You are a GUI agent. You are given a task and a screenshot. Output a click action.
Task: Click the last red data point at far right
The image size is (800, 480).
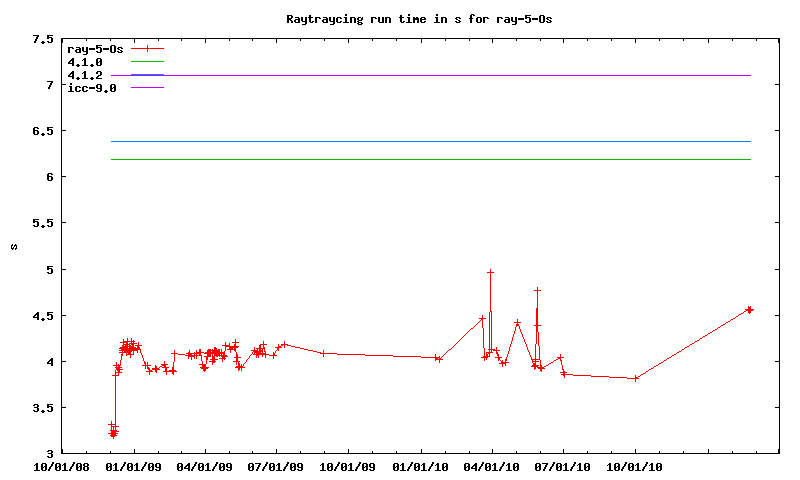pos(749,310)
